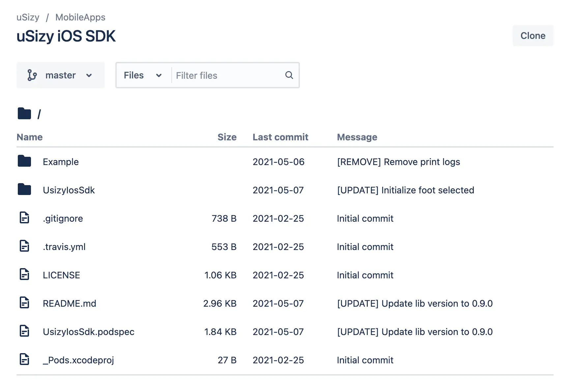Focus the Filter files input field
This screenshot has height=392, width=576.
pyautogui.click(x=227, y=75)
